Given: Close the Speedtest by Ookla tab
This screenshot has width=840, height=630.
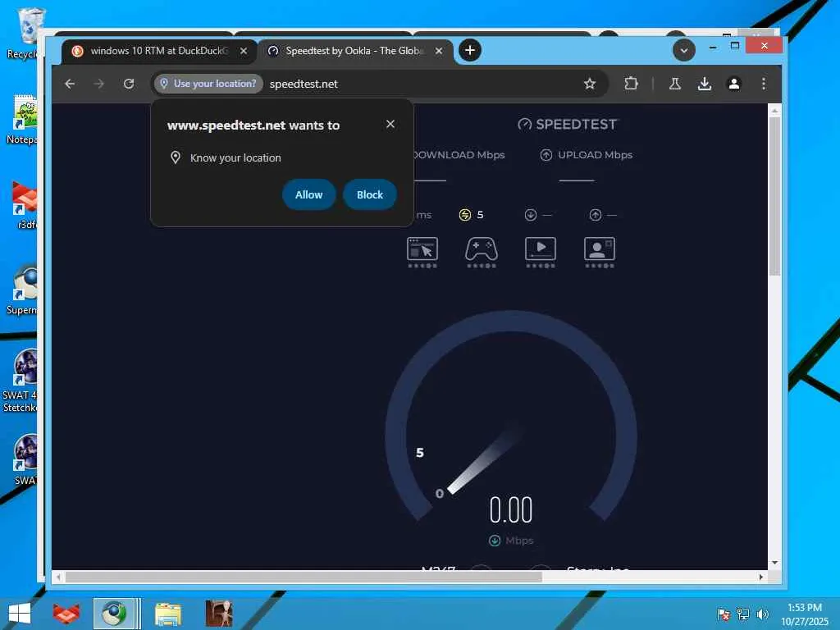Looking at the screenshot, I should tap(439, 51).
